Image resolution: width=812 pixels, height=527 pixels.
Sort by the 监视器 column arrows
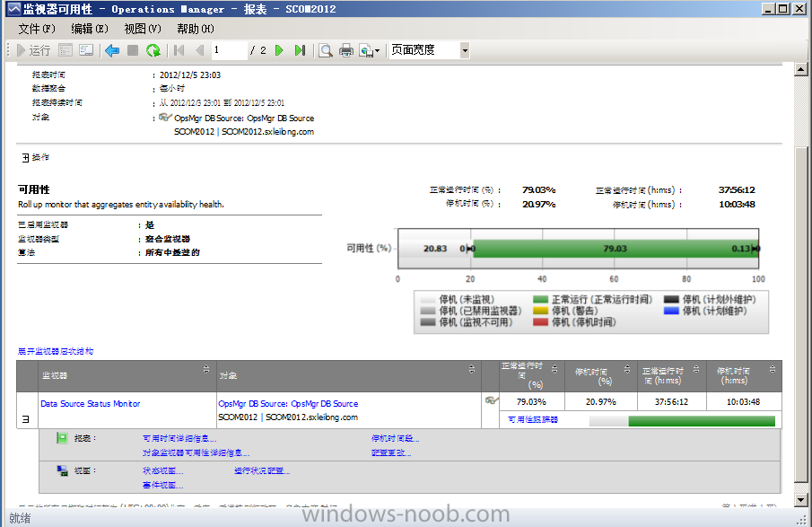(x=206, y=369)
